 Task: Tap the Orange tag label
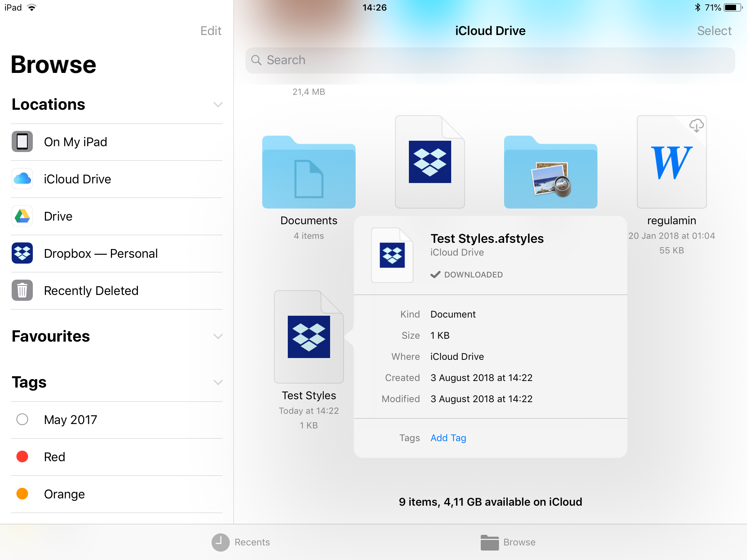[64, 494]
